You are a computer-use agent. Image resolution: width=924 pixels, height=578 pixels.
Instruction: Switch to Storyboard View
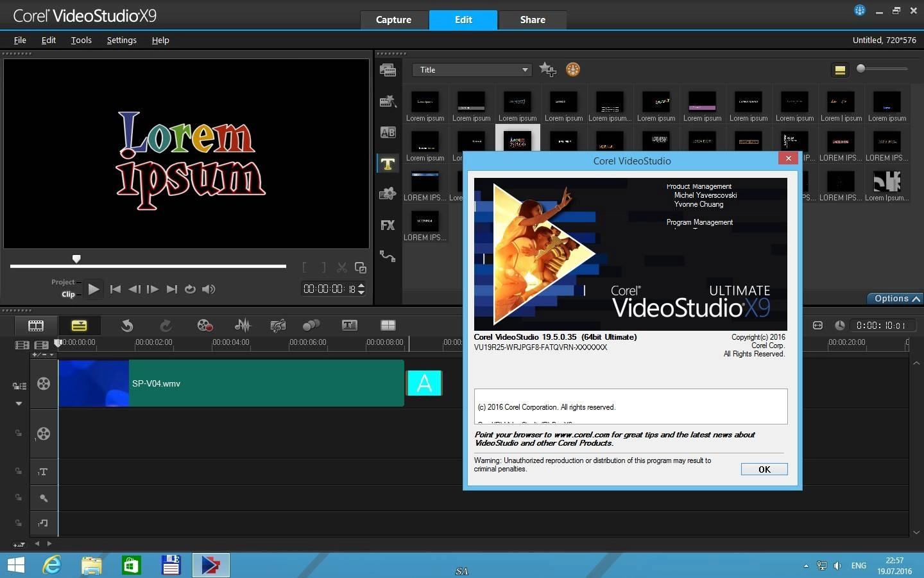pyautogui.click(x=36, y=326)
